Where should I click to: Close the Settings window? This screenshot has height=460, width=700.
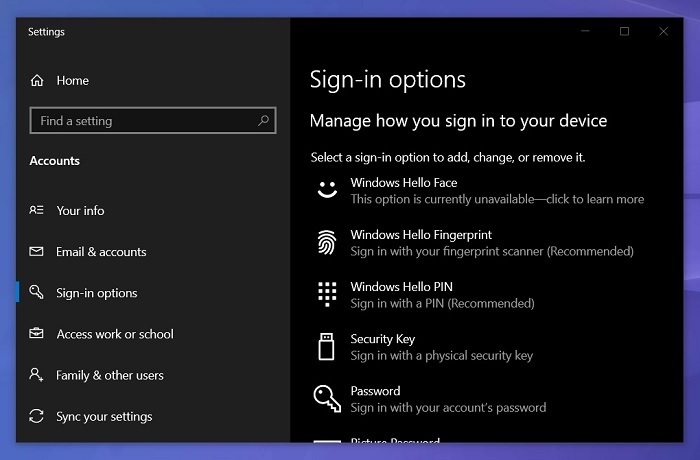[x=664, y=31]
